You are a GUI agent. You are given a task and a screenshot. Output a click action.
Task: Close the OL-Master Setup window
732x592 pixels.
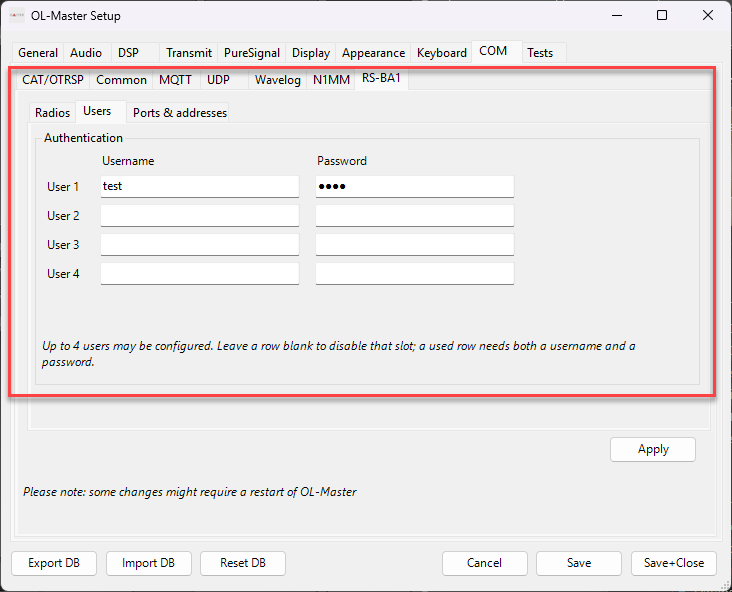[708, 15]
